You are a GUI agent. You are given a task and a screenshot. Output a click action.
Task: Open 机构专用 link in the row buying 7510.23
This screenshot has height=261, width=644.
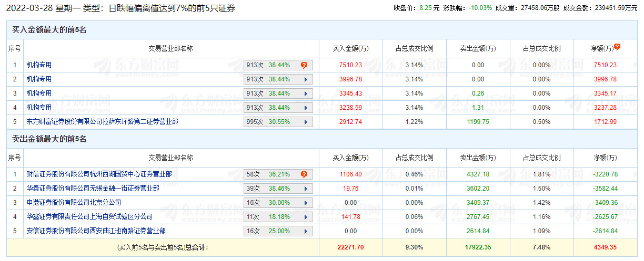(x=39, y=65)
